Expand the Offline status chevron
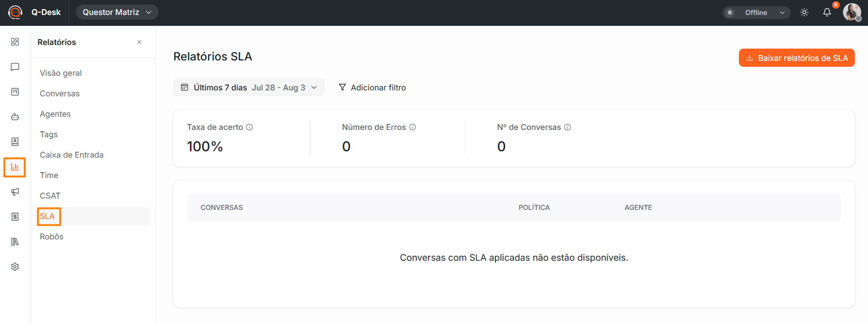The width and height of the screenshot is (868, 323). (782, 13)
